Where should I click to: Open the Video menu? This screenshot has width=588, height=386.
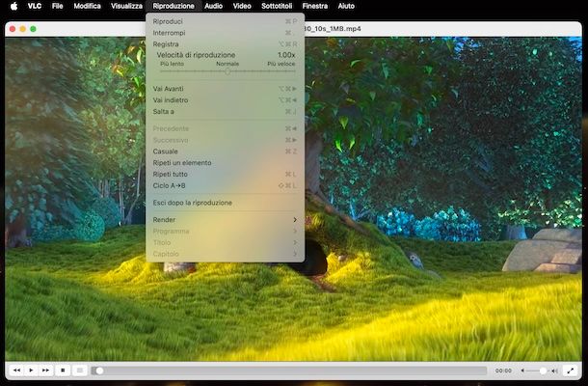click(242, 6)
